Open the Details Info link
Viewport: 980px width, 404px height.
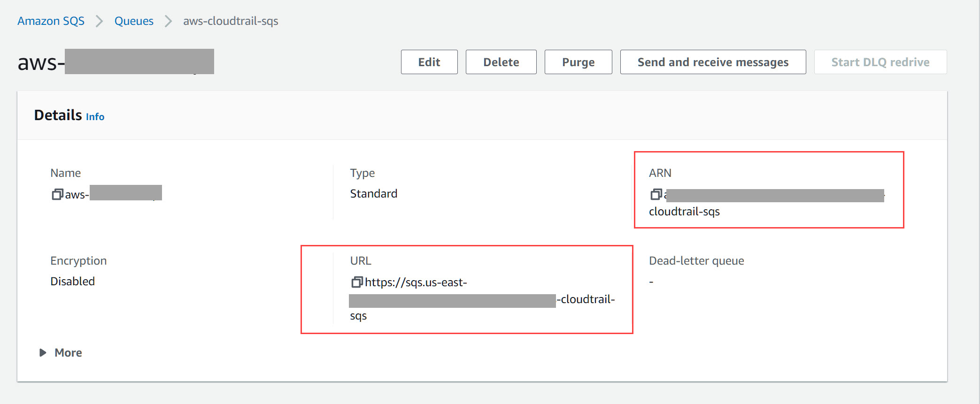[x=95, y=117]
